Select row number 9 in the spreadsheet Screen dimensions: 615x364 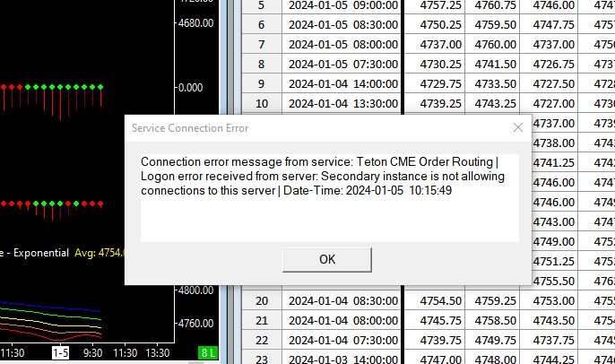[262, 83]
